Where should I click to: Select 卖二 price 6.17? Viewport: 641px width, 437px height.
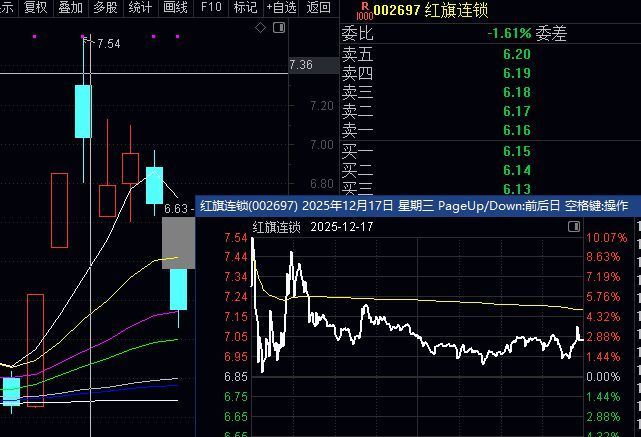click(517, 111)
